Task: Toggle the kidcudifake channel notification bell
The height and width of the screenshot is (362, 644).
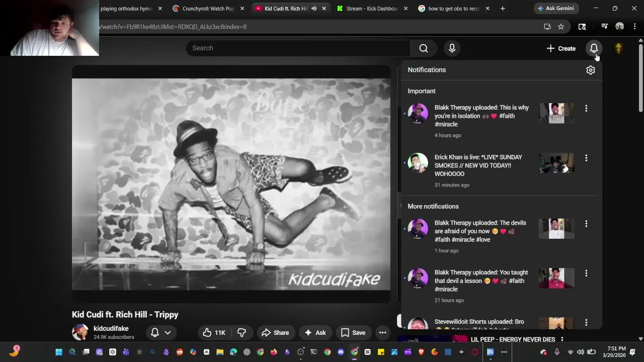Action: coord(155,332)
